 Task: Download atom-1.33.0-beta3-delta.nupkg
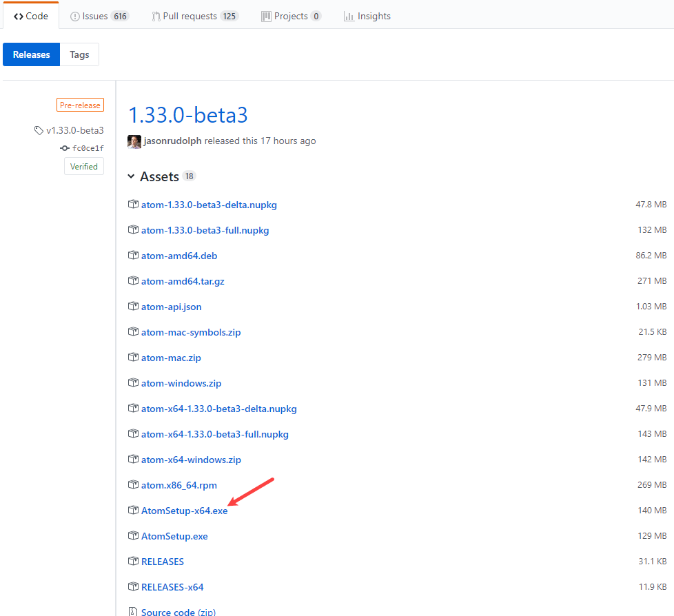click(x=209, y=205)
